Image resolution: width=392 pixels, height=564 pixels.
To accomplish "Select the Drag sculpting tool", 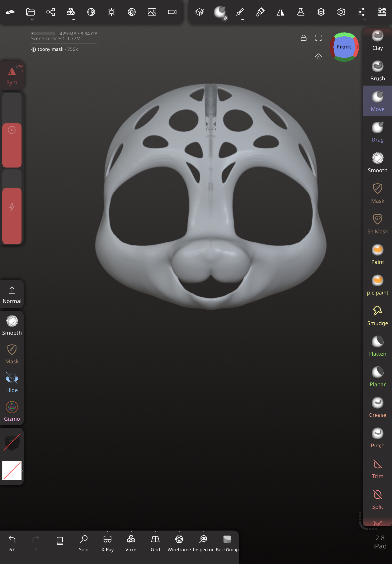I will coord(377,132).
